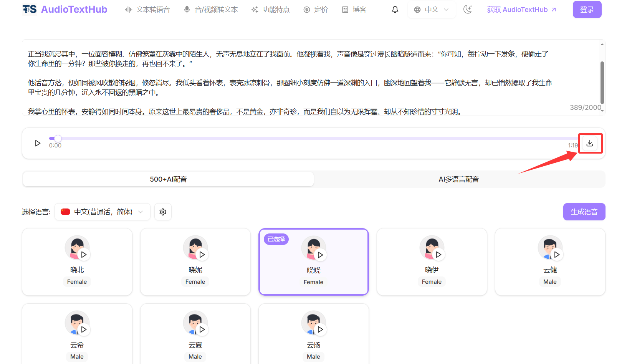This screenshot has height=364, width=632.
Task: Open voice settings gear icon
Action: (163, 212)
